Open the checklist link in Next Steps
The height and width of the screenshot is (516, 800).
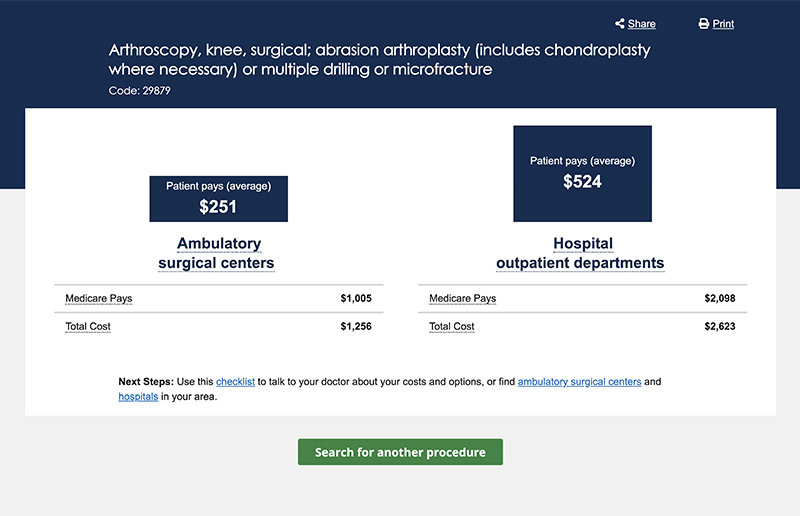(235, 382)
